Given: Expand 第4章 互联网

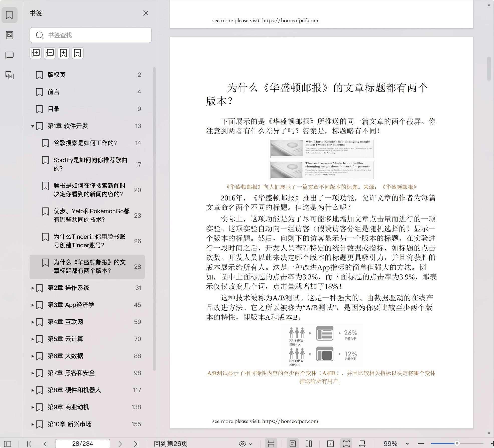Looking at the screenshot, I should click(x=32, y=322).
